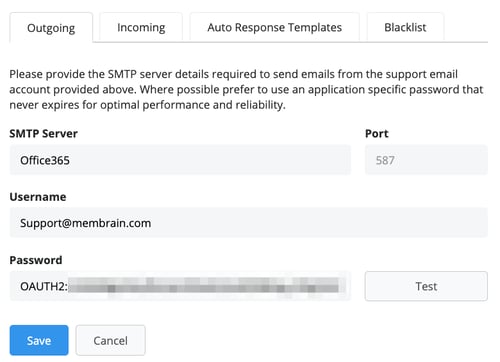Click the SMTP instructions paragraph text

[x=246, y=89]
